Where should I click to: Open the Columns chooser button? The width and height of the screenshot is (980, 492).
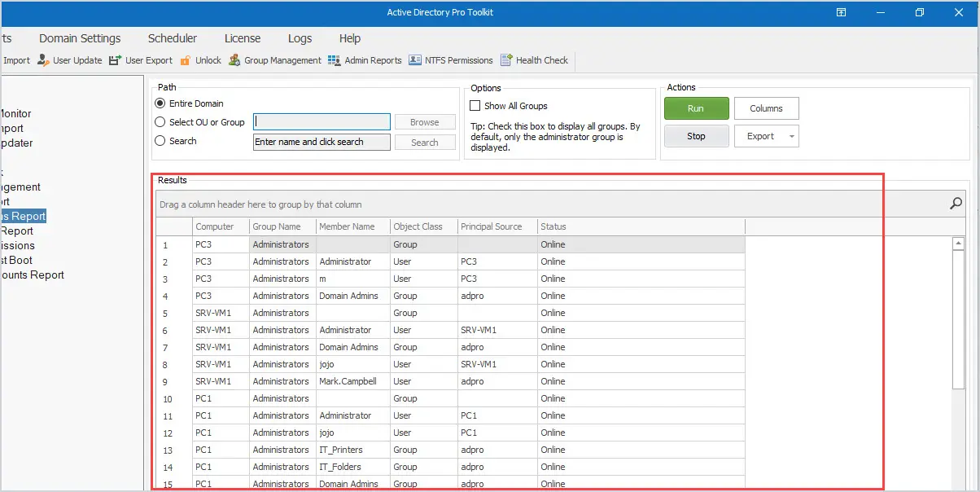click(x=767, y=108)
